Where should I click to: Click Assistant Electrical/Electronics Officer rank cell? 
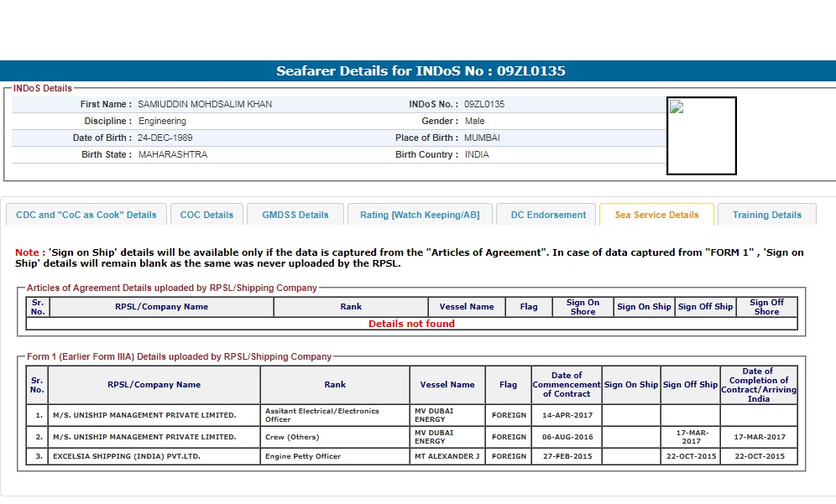click(x=334, y=415)
